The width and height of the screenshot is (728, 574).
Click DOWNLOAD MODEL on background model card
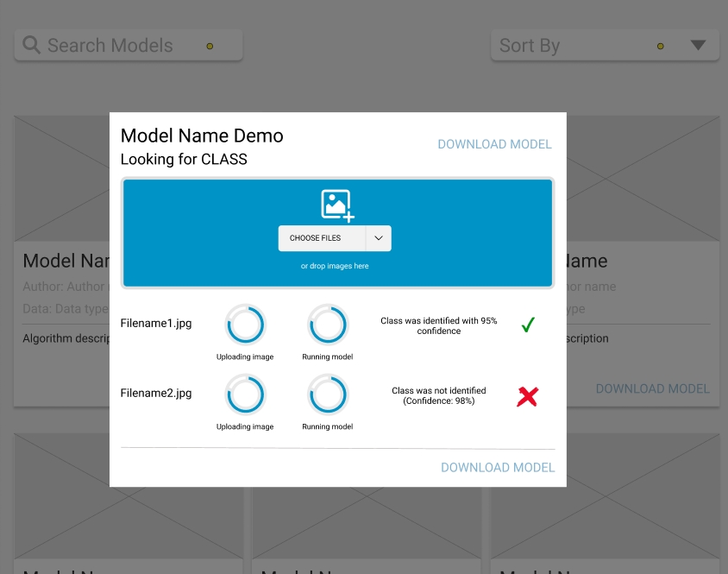pos(652,388)
